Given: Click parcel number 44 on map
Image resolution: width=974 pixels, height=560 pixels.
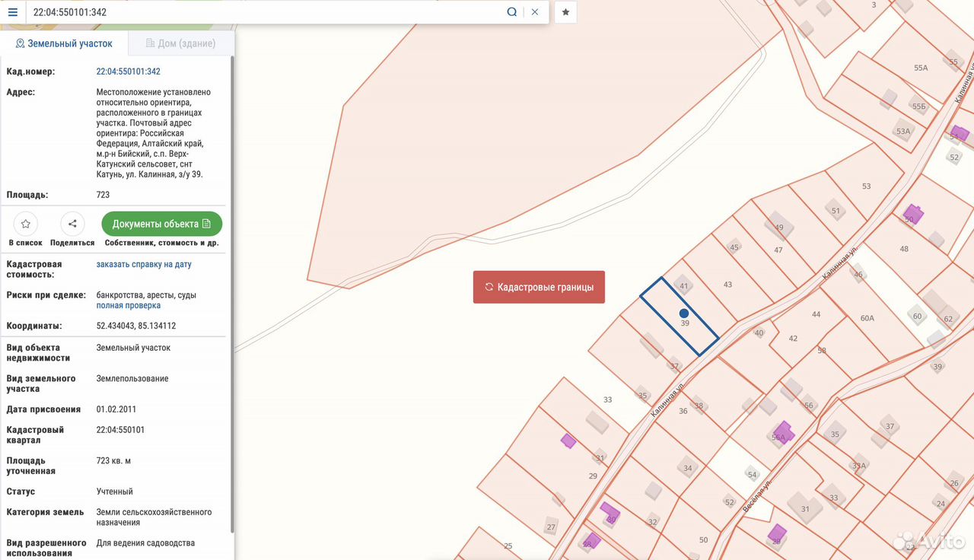Looking at the screenshot, I should coord(816,314).
